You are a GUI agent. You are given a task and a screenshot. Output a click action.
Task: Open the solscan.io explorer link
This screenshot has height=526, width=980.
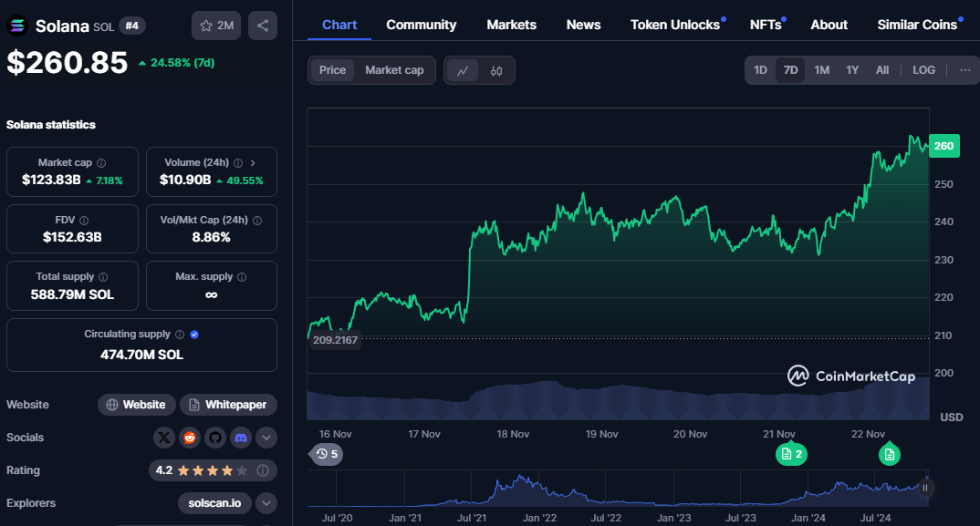pos(214,503)
